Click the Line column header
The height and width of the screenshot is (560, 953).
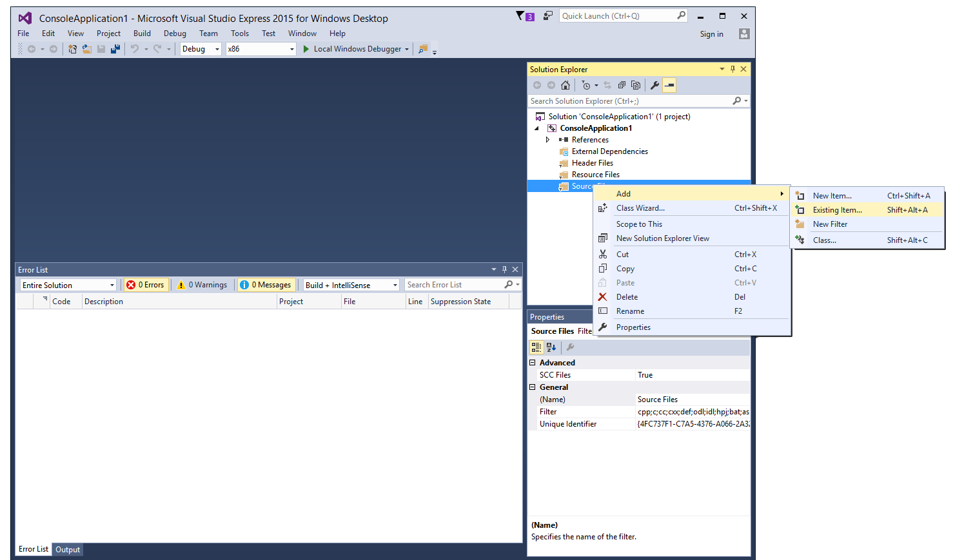click(417, 301)
